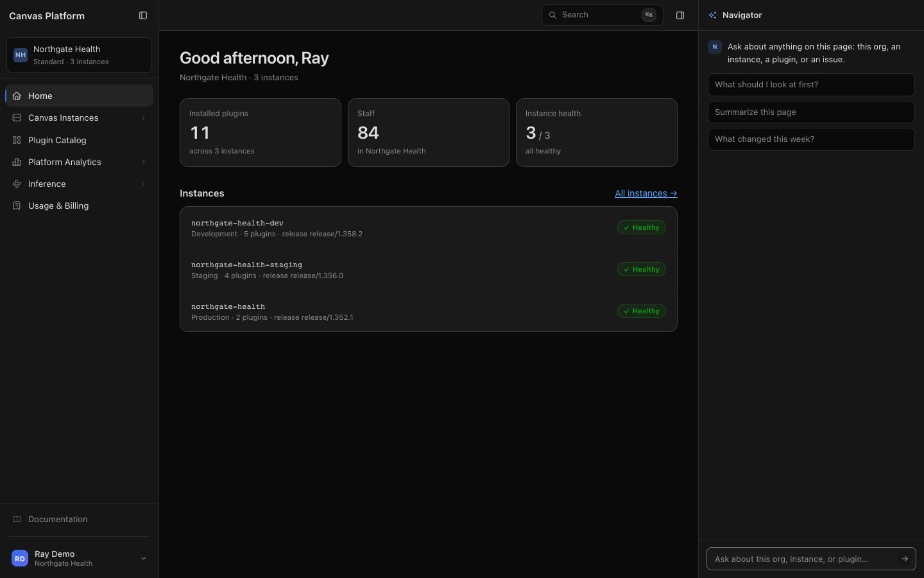This screenshot has width=924, height=578.
Task: Choose 'What changed this week?' suggestion
Action: [811, 139]
